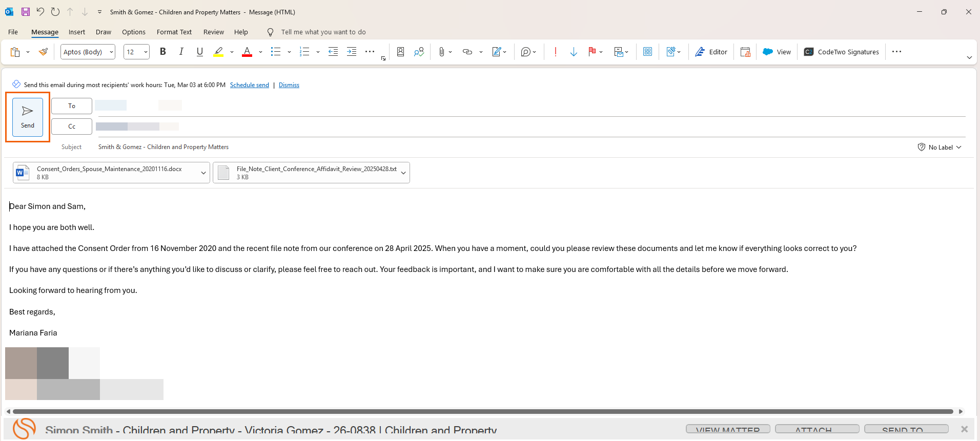Click the Low Importance down arrow icon
Screen dimensions: 980x441
[x=574, y=52]
